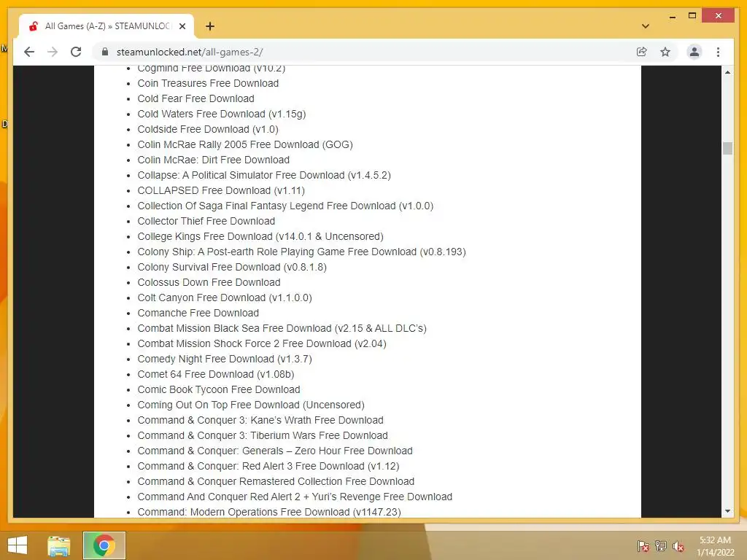Screen dimensions: 747x560
Task: Focus the address bar URL field
Action: pos(371,52)
